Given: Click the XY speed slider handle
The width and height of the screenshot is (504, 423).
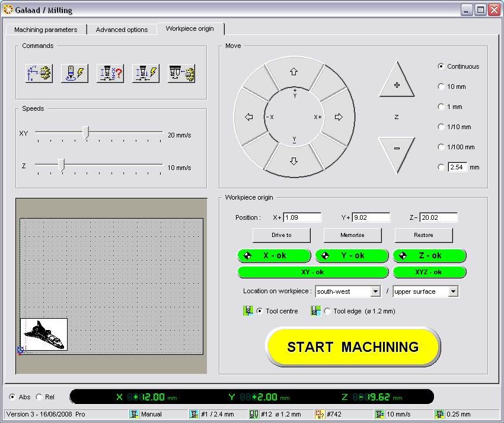Looking at the screenshot, I should (x=85, y=133).
